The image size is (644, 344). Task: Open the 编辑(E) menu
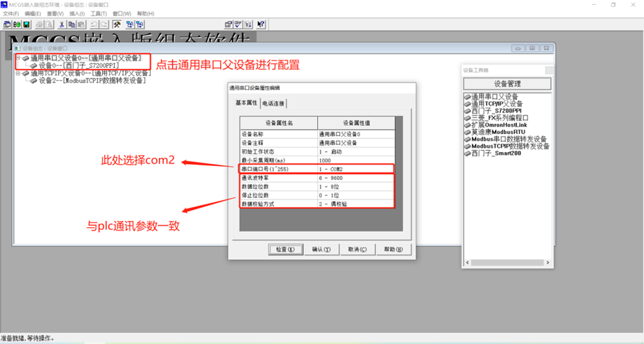pyautogui.click(x=33, y=14)
